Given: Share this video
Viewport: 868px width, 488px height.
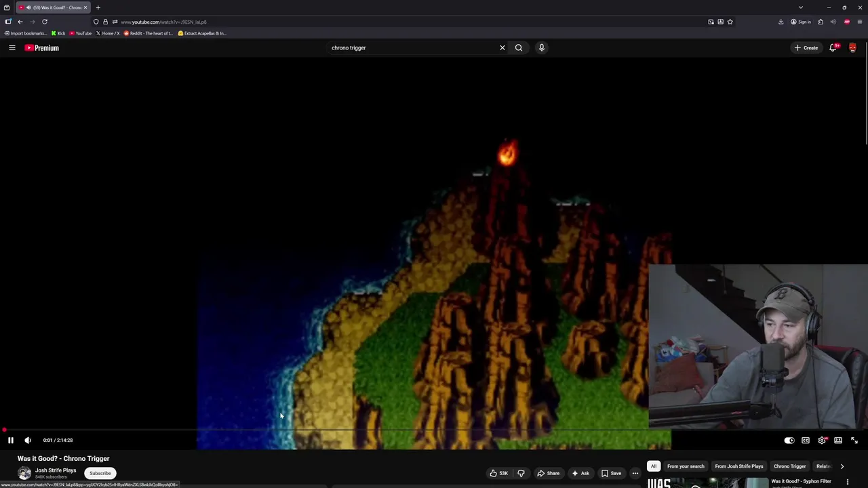Looking at the screenshot, I should tap(547, 473).
